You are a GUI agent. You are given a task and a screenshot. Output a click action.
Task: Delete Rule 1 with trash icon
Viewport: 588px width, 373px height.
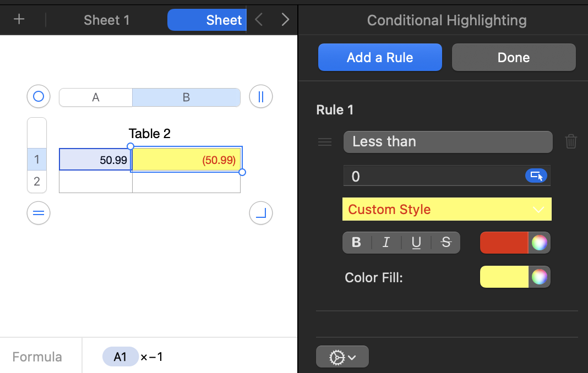(571, 142)
